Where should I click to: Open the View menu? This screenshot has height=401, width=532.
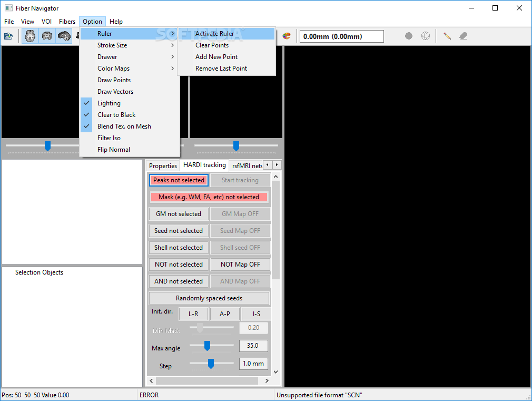pyautogui.click(x=27, y=22)
